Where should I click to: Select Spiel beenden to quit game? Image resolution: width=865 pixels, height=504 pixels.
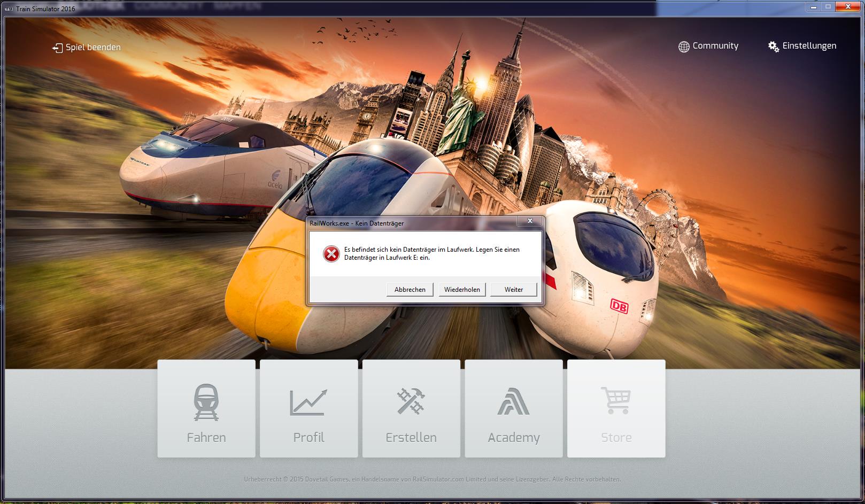click(x=93, y=48)
